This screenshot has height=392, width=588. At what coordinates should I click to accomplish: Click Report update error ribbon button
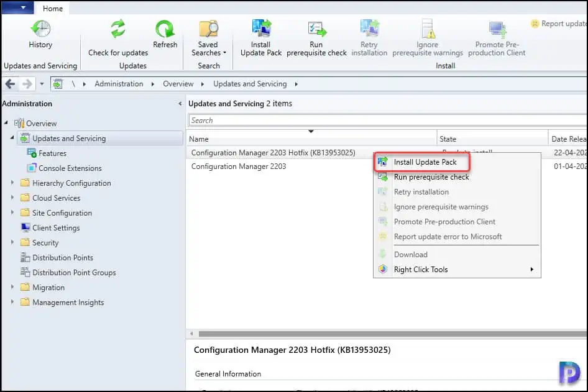[559, 24]
